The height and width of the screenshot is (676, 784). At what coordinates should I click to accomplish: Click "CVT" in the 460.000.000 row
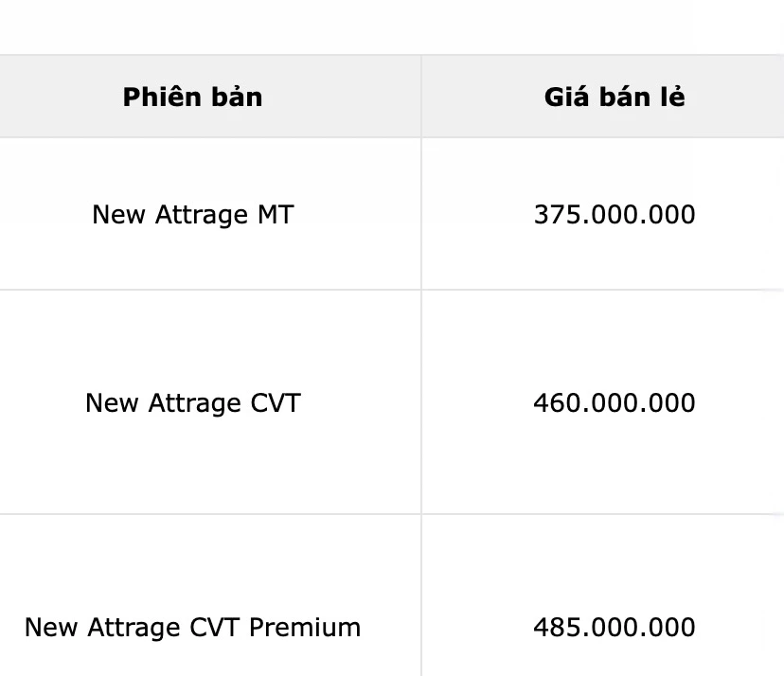pyautogui.click(x=276, y=403)
